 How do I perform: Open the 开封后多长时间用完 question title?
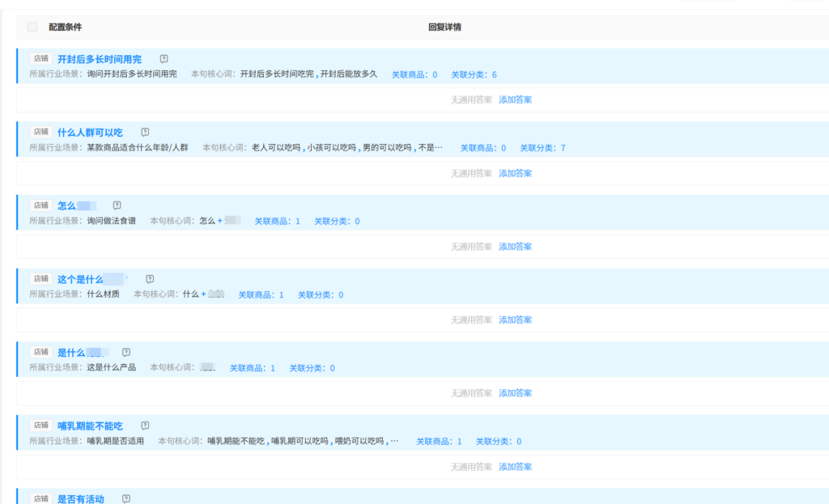point(99,59)
